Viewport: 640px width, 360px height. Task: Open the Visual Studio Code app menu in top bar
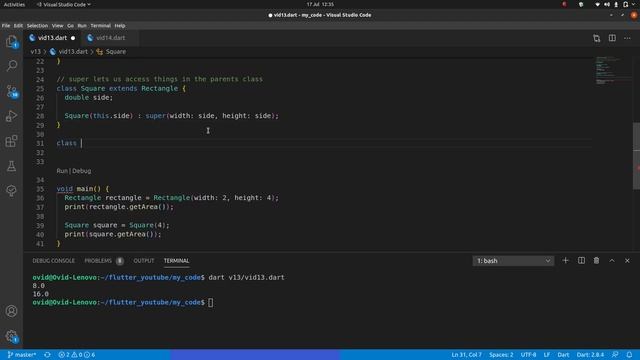click(64, 4)
